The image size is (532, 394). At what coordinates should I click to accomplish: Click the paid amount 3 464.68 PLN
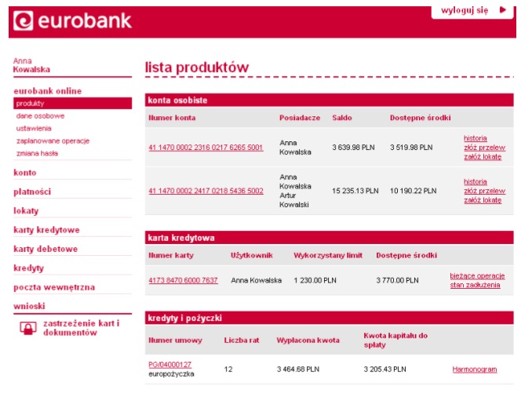pyautogui.click(x=298, y=369)
